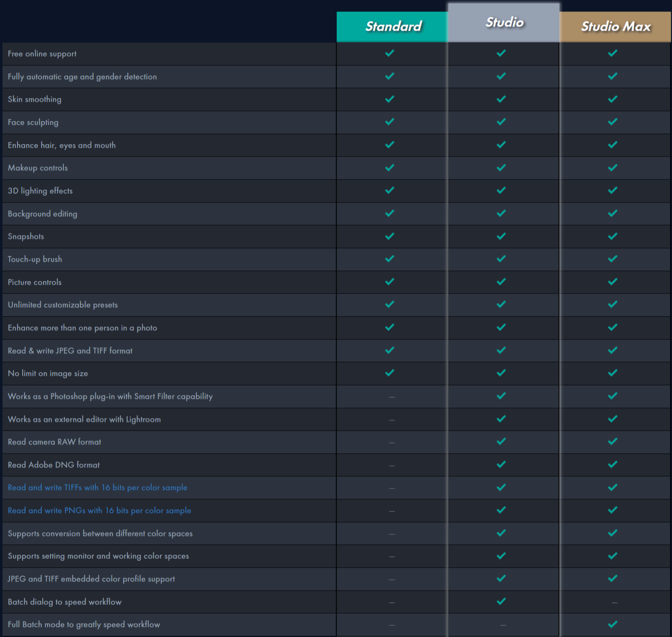Select the Studio plan header
This screenshot has width=672, height=637.
tap(504, 23)
